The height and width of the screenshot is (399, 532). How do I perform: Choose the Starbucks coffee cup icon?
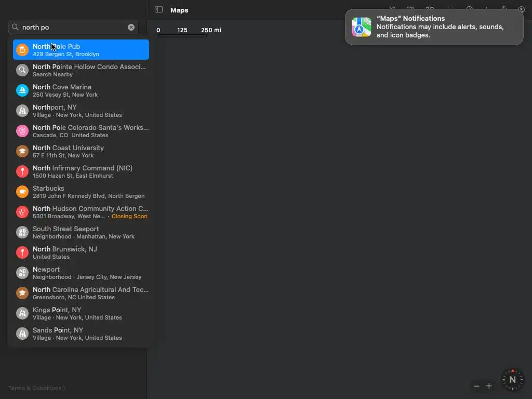click(22, 192)
